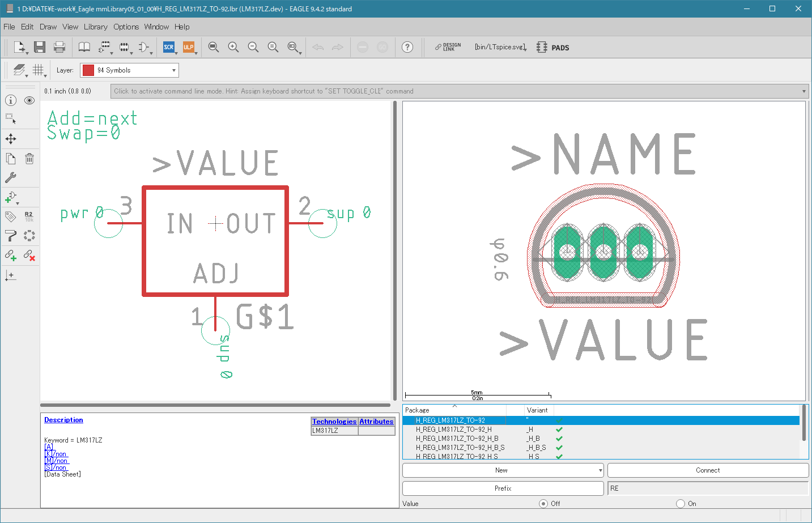The width and height of the screenshot is (812, 523).
Task: Click the Save library icon
Action: [x=39, y=47]
